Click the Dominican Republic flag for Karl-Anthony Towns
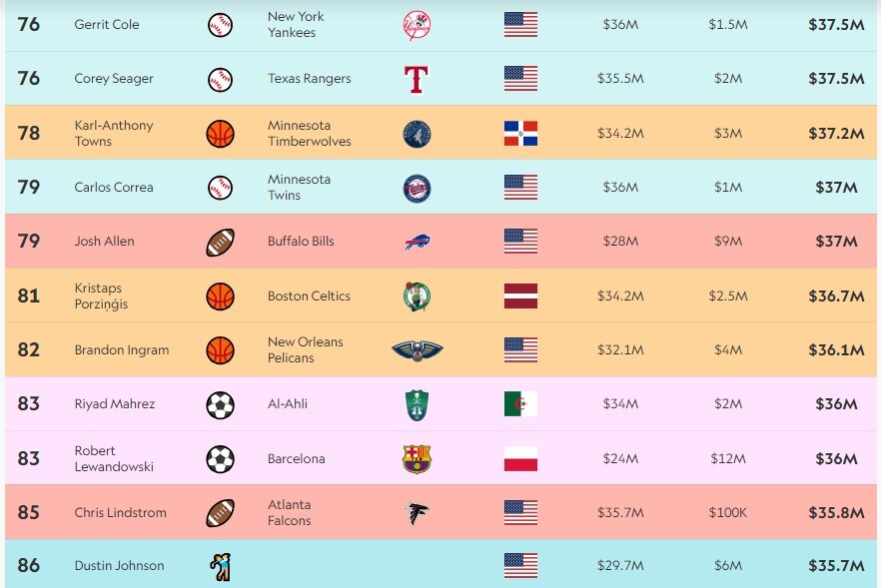881x588 pixels. tap(520, 134)
